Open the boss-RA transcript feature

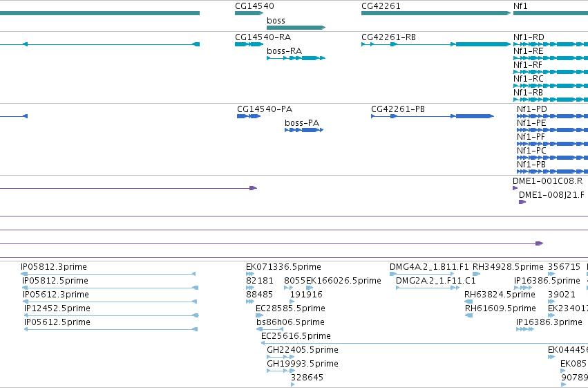[296, 58]
